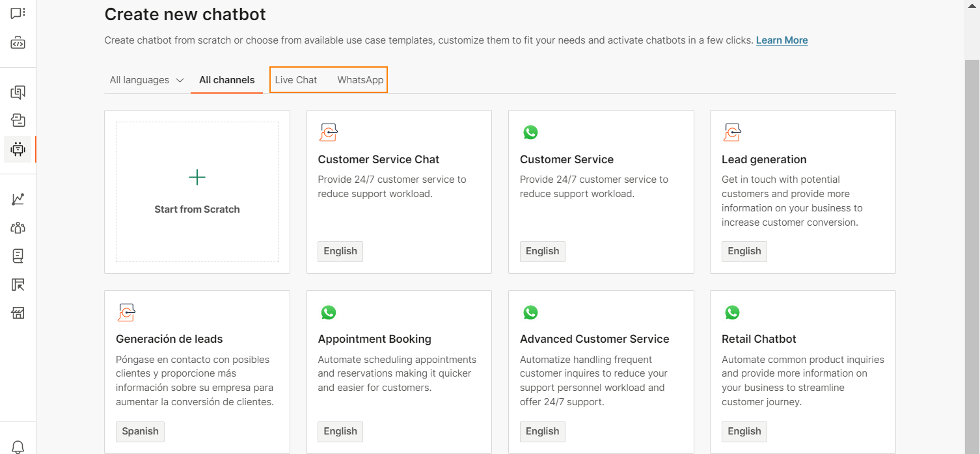Image resolution: width=980 pixels, height=454 pixels.
Task: Open the integrations arrow icon in sidebar
Action: click(x=18, y=285)
